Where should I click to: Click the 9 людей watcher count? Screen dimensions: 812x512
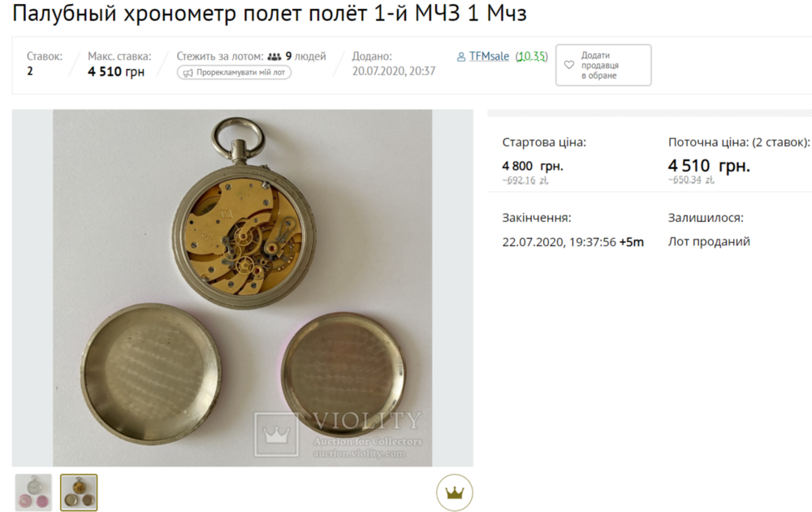[305, 56]
